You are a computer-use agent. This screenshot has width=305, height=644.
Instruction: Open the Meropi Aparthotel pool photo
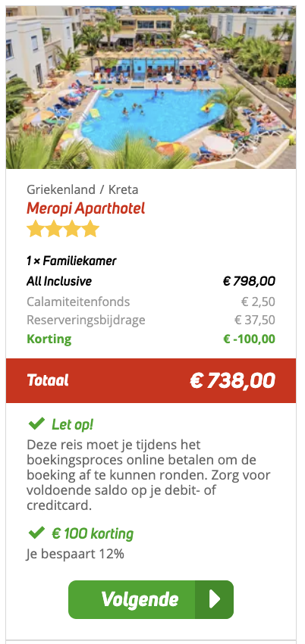[151, 87]
